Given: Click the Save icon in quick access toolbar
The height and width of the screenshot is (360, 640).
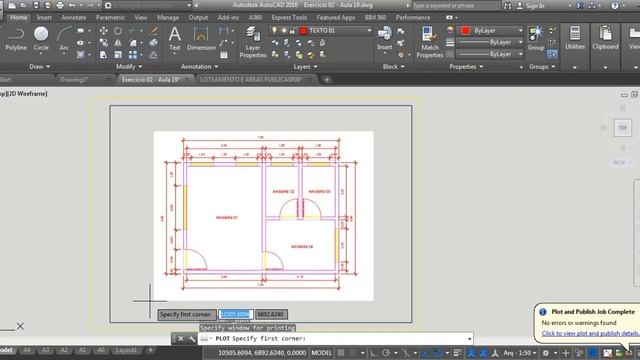Looking at the screenshot, I should [x=36, y=5].
